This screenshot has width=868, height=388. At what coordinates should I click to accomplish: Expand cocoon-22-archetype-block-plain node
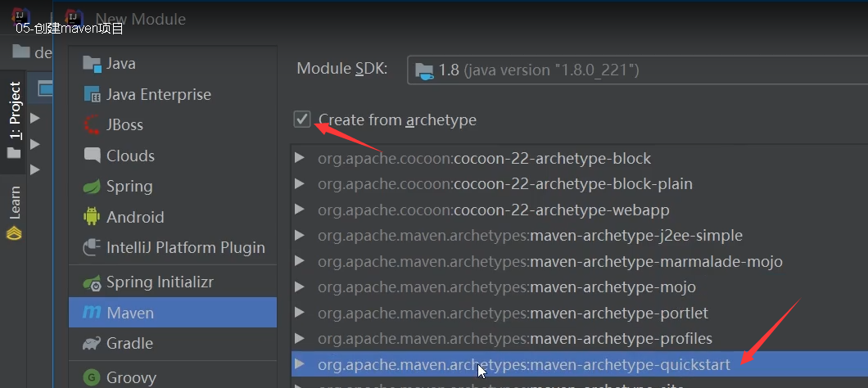(300, 183)
